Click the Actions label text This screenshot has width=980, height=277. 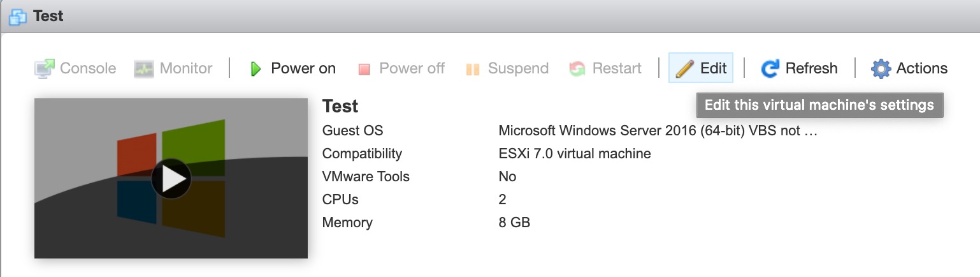pos(921,68)
